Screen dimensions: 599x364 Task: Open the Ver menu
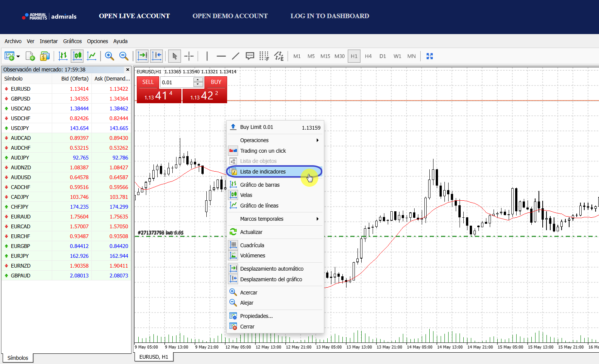[31, 41]
